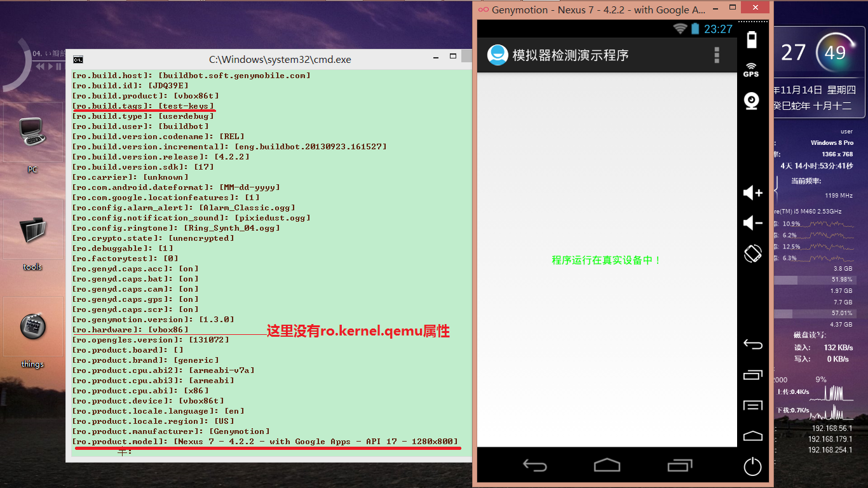Click the Genymotion volume down button
Viewport: 868px width, 488px height.
pos(752,222)
